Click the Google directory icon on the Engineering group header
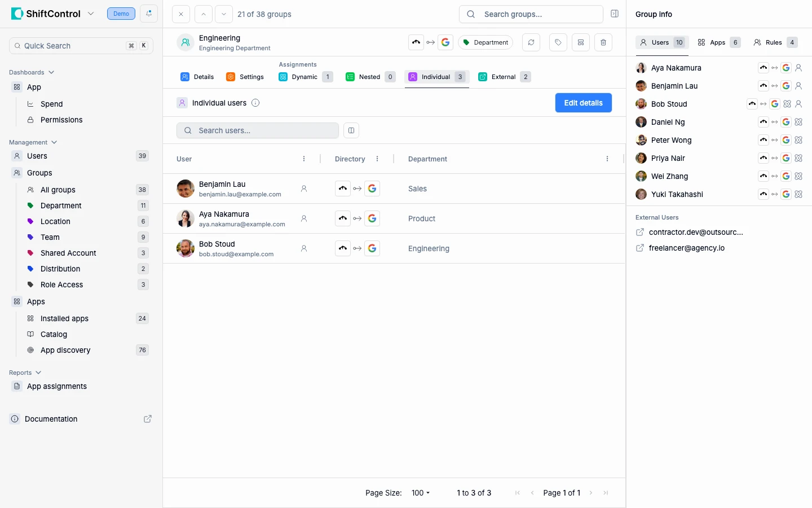Image resolution: width=812 pixels, height=508 pixels. [x=445, y=42]
